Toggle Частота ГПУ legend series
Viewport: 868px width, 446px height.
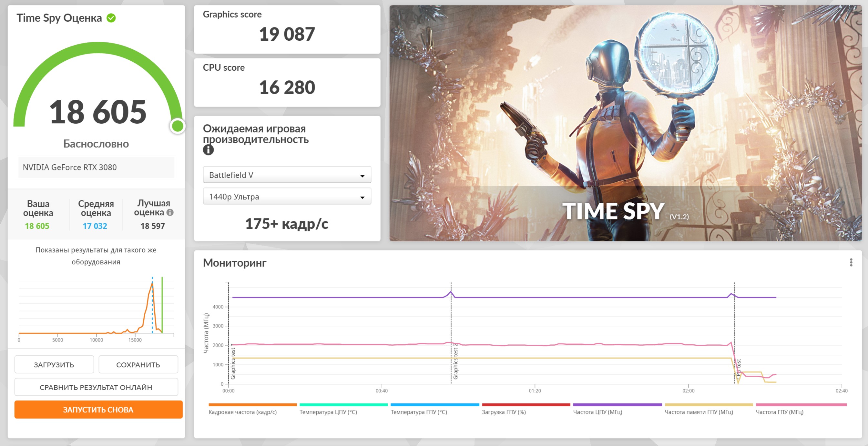[x=779, y=412]
